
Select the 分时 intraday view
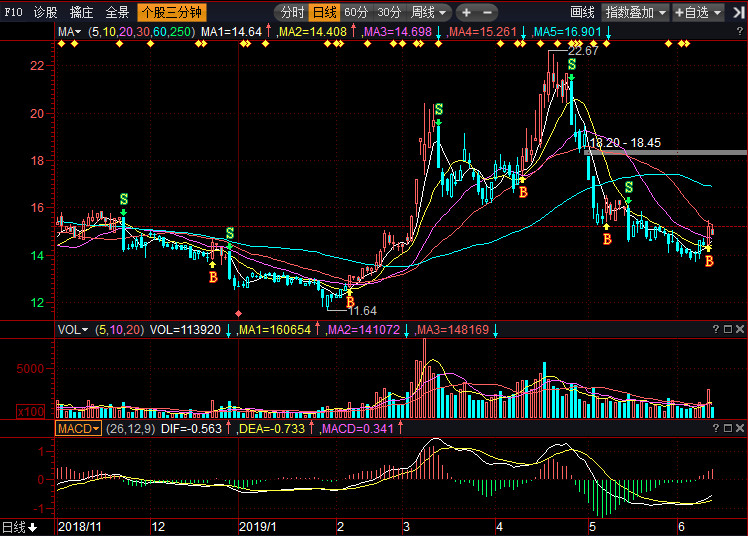(x=291, y=13)
